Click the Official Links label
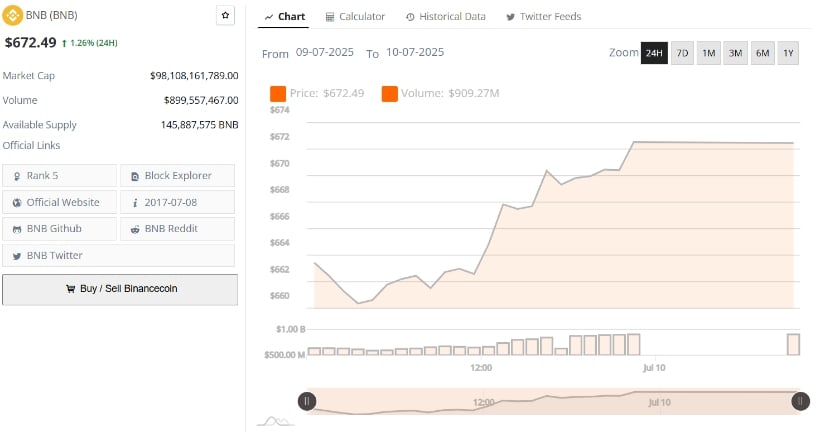The image size is (825, 432). pyautogui.click(x=31, y=145)
